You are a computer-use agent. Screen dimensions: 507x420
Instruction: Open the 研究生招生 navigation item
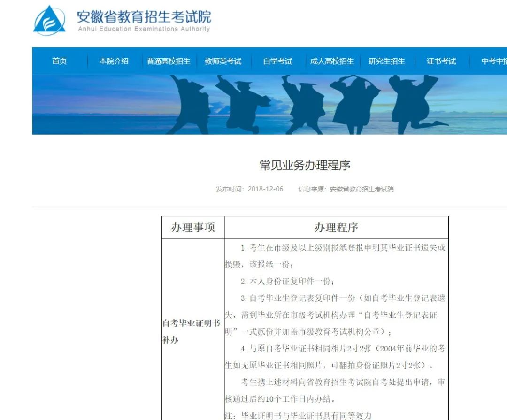(x=387, y=61)
